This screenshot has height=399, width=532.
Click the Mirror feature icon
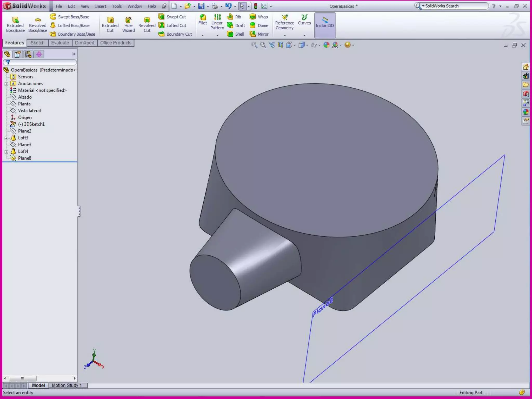tap(252, 34)
